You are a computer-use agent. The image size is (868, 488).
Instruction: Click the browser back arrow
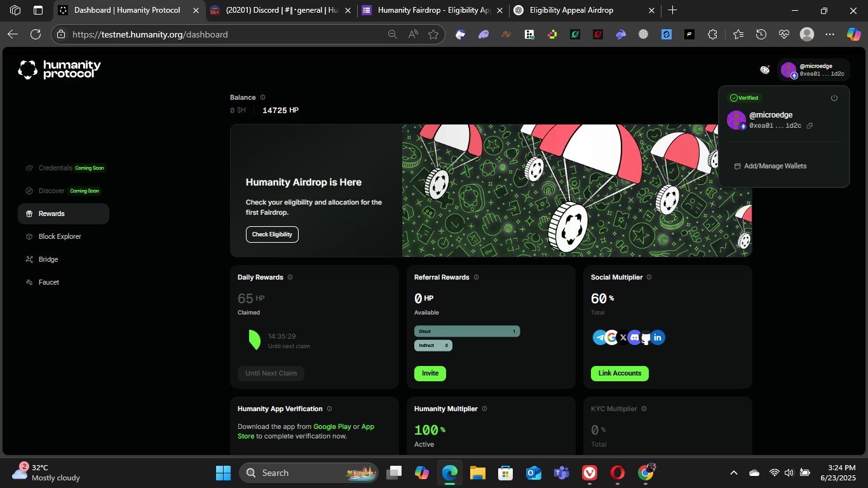(x=13, y=34)
